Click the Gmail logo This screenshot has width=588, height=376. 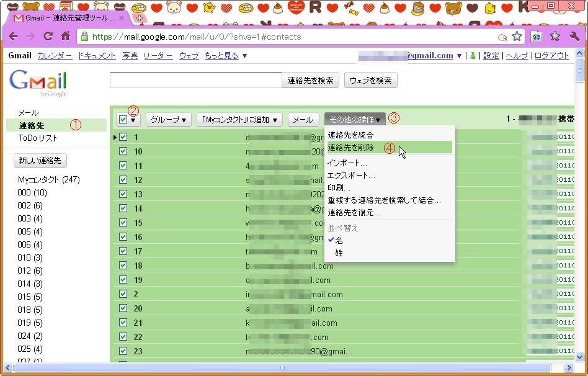click(38, 82)
